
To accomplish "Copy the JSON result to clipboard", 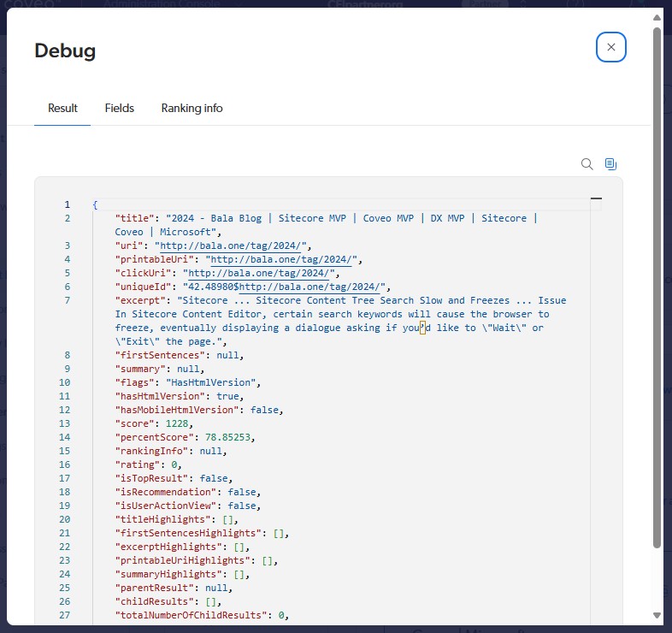I will pos(610,164).
